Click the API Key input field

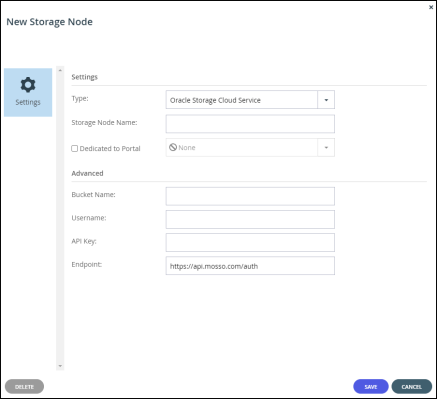[250, 242]
